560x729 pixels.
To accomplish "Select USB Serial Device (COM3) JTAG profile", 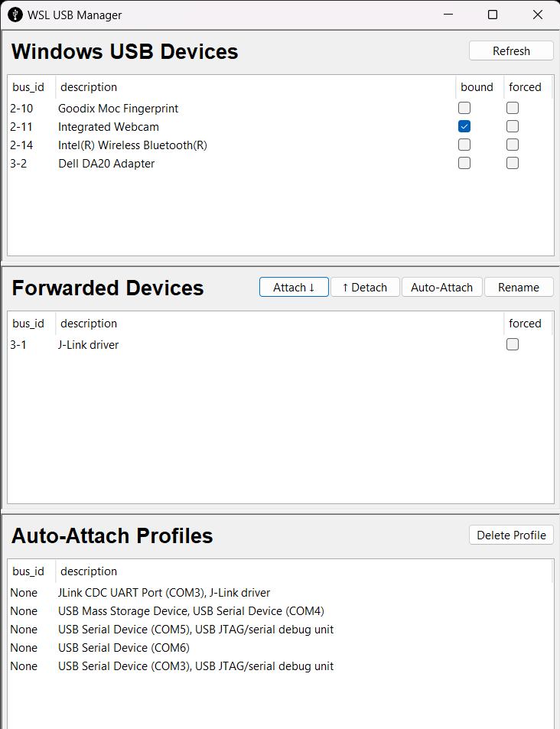I will [x=281, y=666].
